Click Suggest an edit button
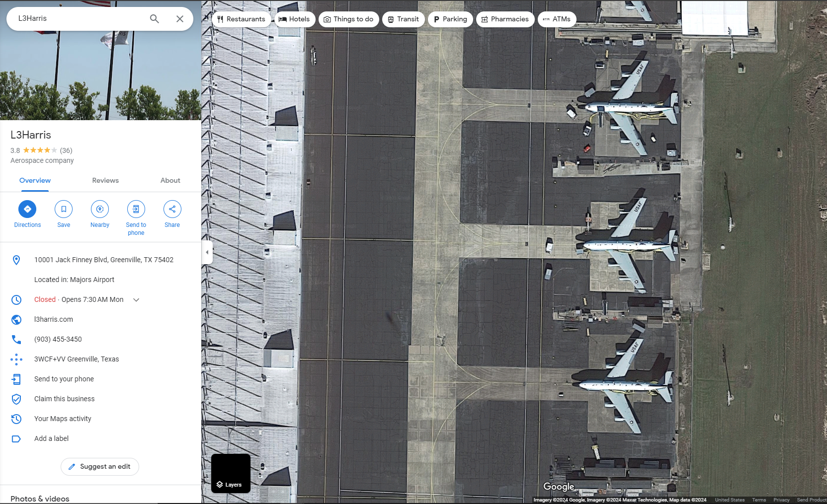Screen dimensions: 827x504 point(100,467)
